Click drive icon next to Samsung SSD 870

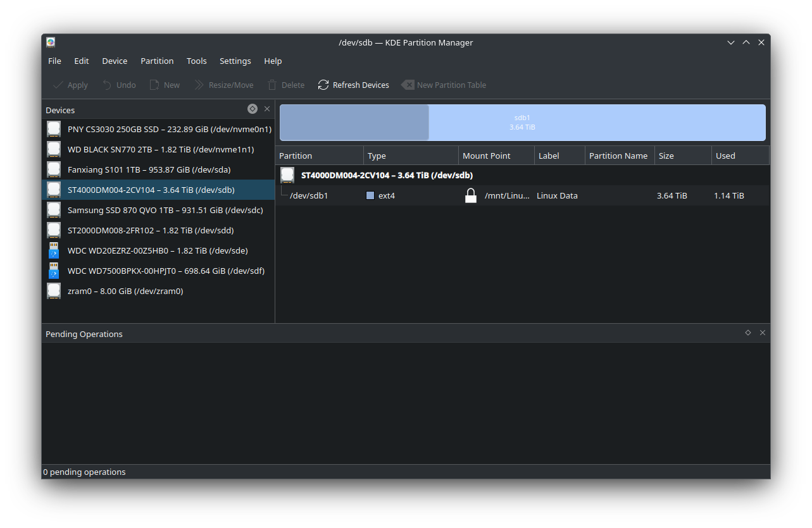[54, 210]
